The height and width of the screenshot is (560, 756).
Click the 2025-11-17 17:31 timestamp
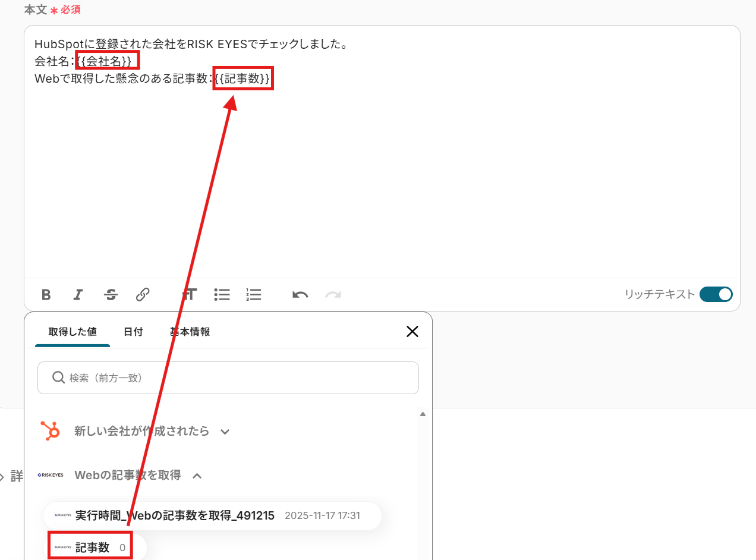tap(322, 515)
